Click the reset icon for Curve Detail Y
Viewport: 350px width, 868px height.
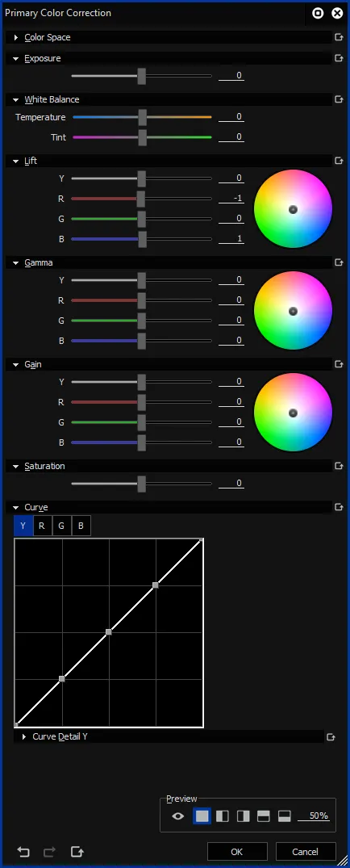pos(331,737)
